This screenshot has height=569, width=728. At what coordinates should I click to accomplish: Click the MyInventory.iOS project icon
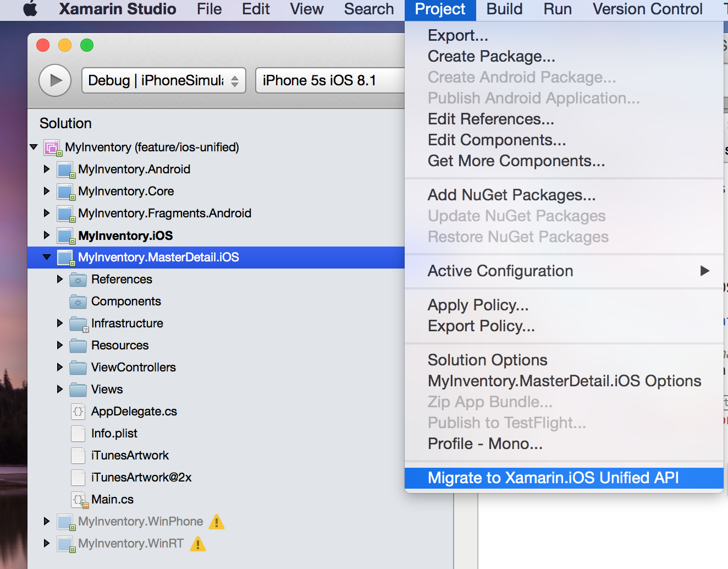click(66, 236)
